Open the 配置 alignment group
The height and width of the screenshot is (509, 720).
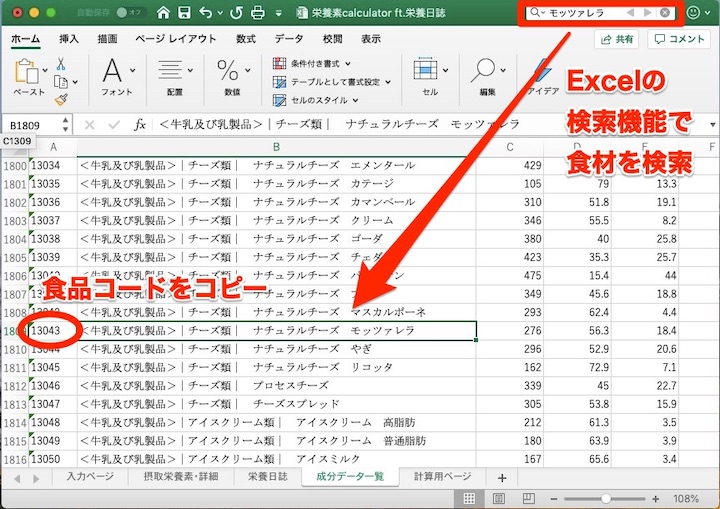tap(175, 77)
